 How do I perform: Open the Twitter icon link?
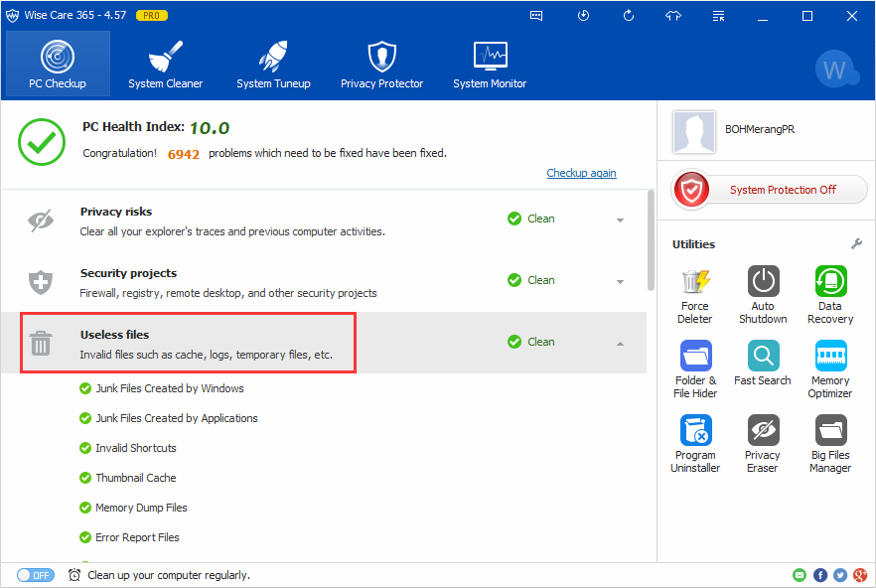point(840,575)
